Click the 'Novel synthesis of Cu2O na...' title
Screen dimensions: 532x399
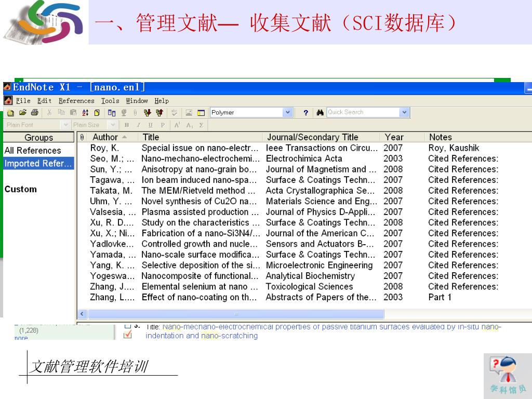[199, 201]
